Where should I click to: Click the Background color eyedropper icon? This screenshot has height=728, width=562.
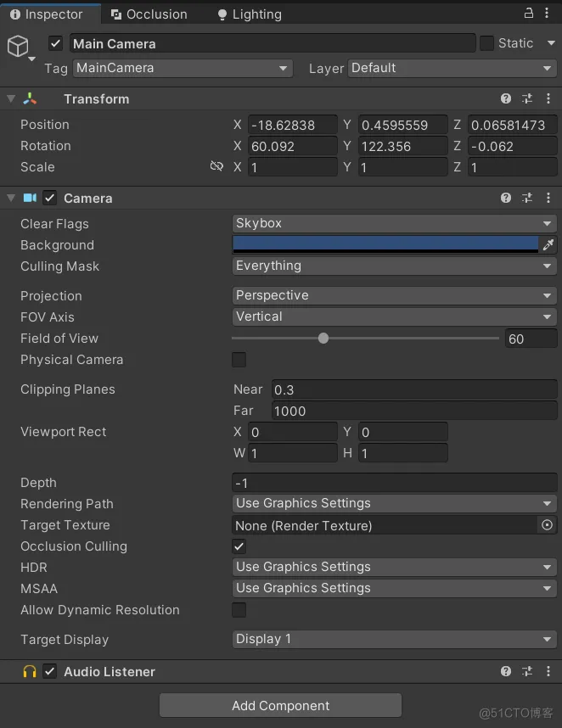(x=548, y=244)
